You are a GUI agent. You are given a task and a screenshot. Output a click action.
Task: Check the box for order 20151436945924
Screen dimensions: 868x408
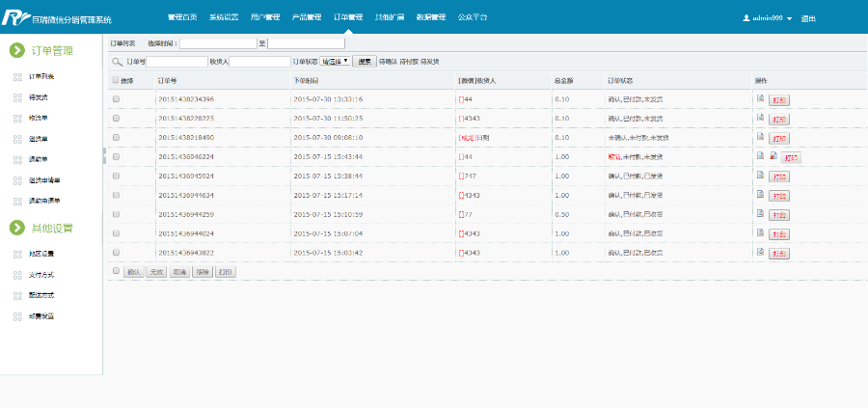click(117, 176)
